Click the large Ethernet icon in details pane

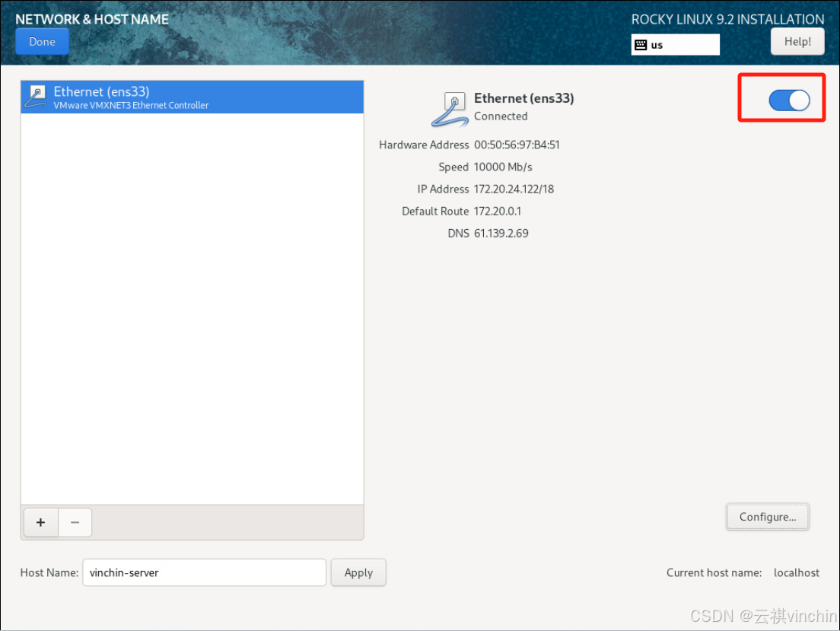click(450, 110)
